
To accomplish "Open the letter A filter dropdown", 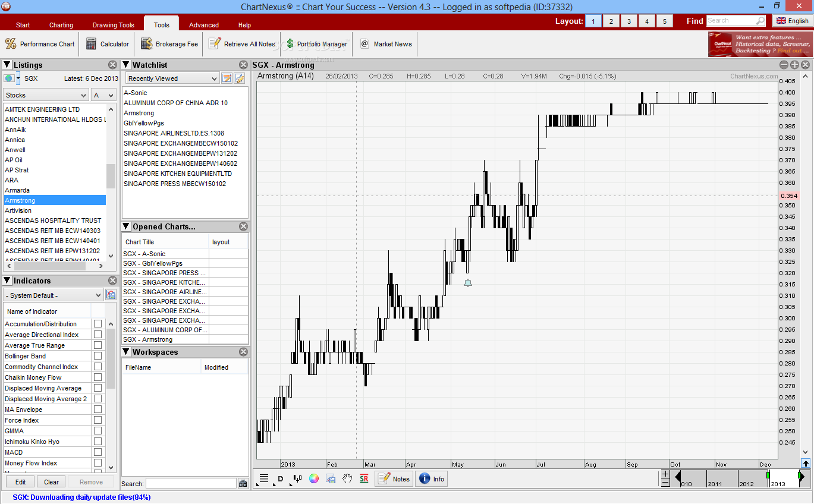I will click(x=104, y=95).
